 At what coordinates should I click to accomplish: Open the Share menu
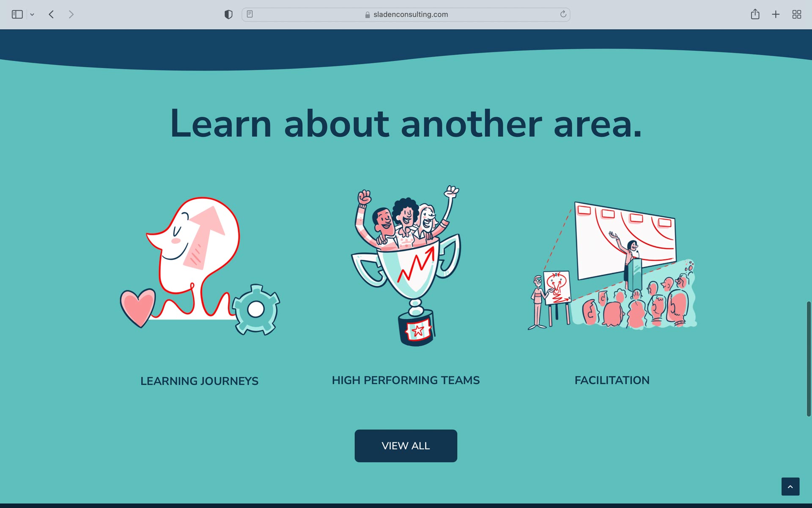[x=755, y=14]
